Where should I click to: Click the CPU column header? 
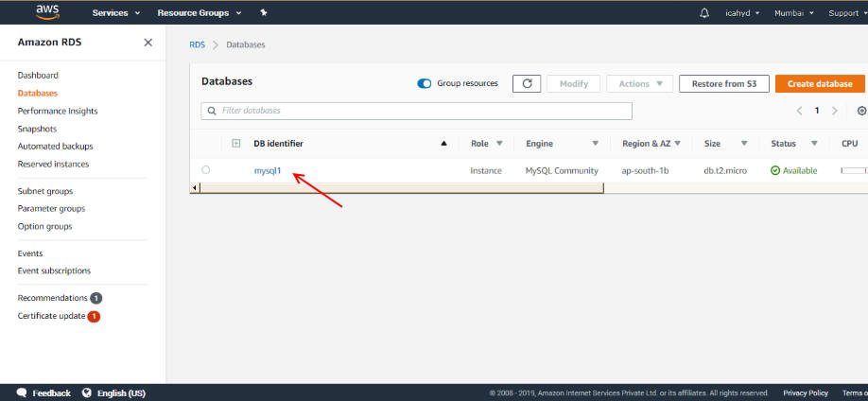point(850,144)
